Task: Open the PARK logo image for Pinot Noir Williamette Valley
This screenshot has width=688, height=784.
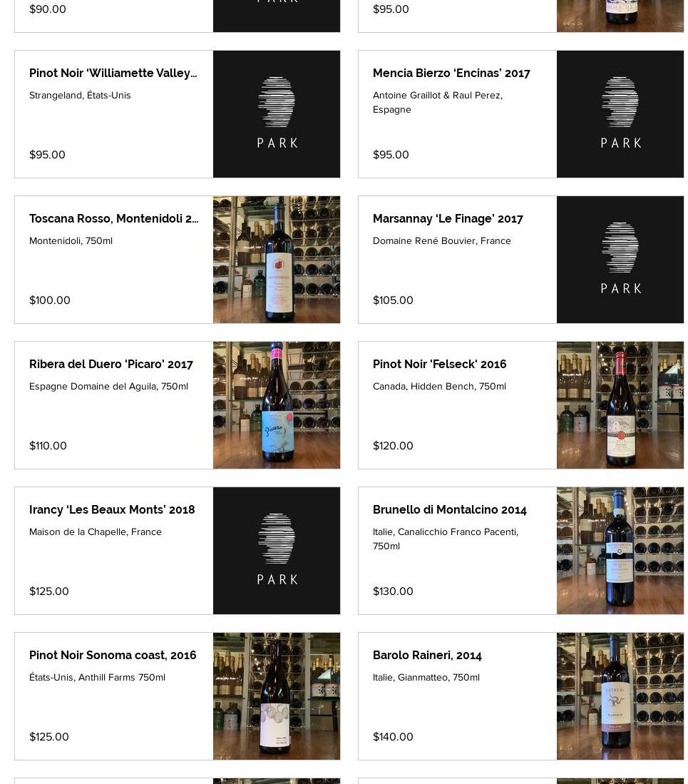Action: coord(277,114)
